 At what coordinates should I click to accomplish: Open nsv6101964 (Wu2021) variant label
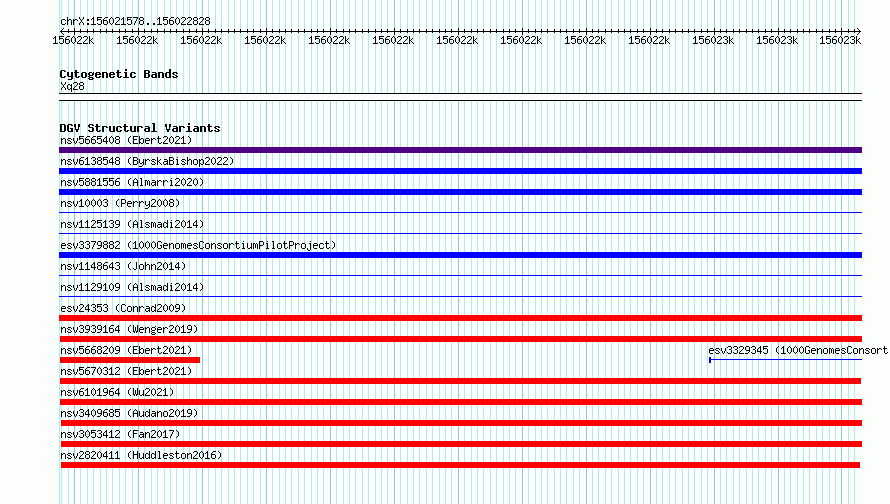117,392
